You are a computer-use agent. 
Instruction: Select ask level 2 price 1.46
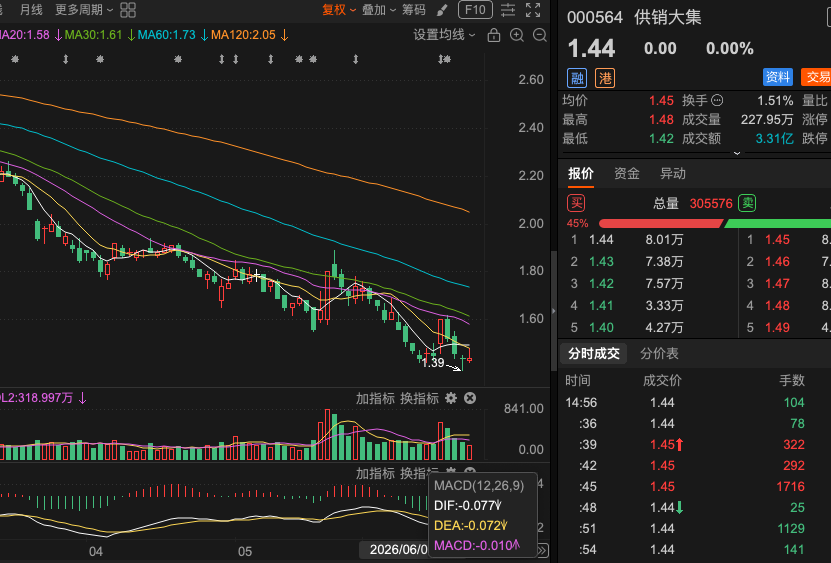(777, 262)
